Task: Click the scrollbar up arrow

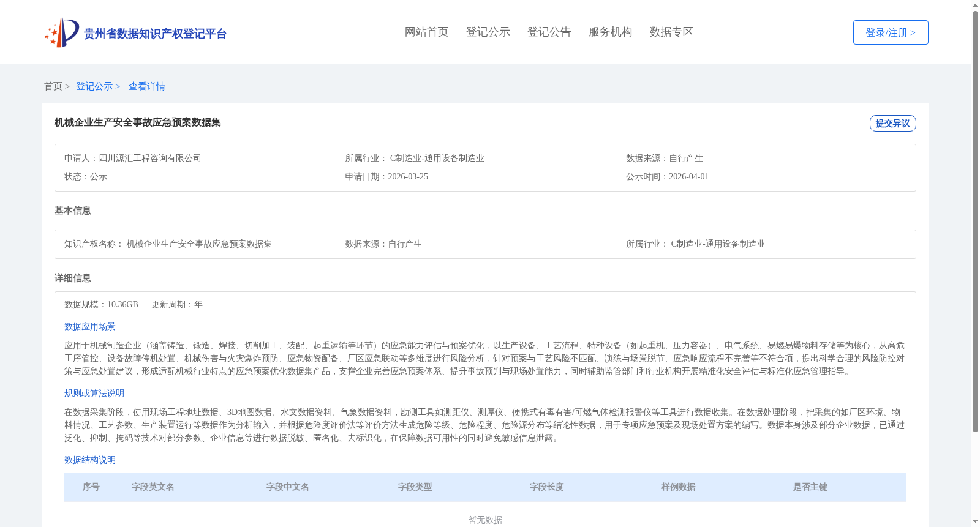Action: (975, 5)
